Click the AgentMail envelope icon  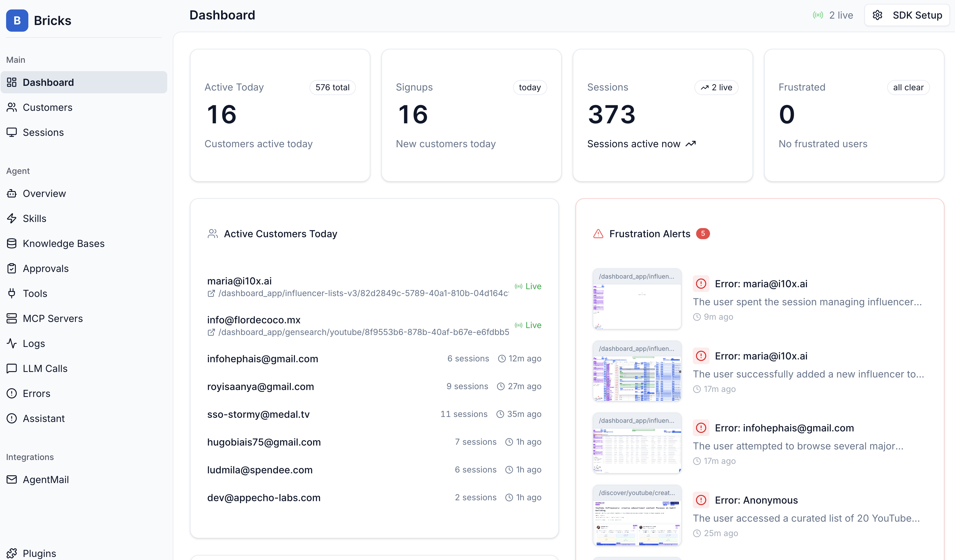click(12, 479)
